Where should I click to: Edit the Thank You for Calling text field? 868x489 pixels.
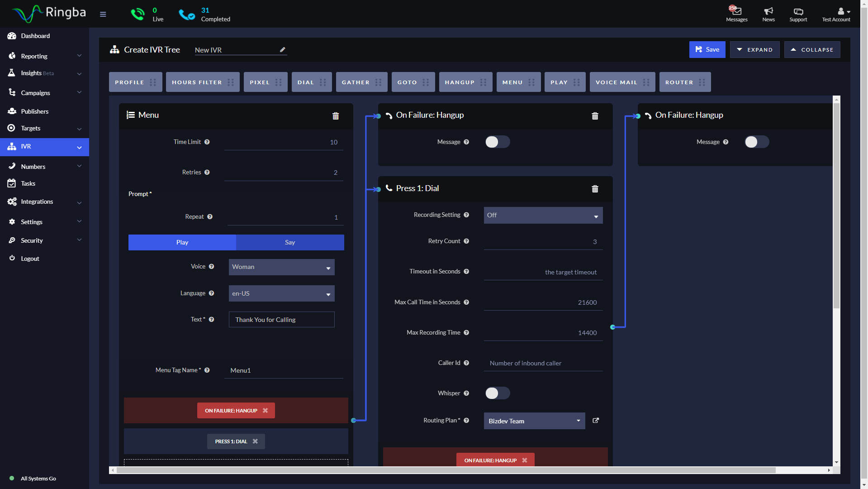tap(281, 319)
